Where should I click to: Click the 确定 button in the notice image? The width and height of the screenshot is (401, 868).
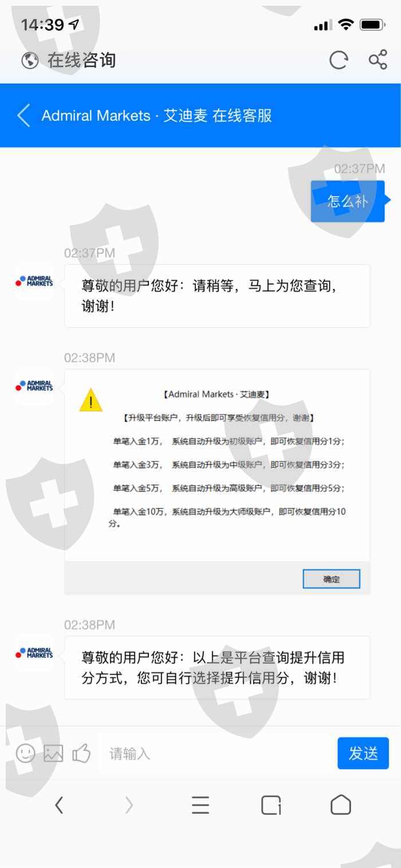pyautogui.click(x=331, y=579)
